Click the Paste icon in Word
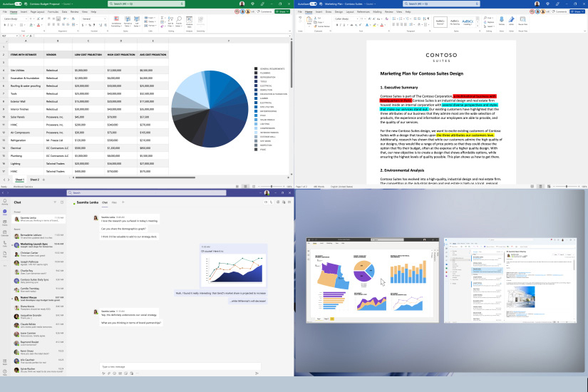The width and height of the screenshot is (588, 392). pos(309,21)
